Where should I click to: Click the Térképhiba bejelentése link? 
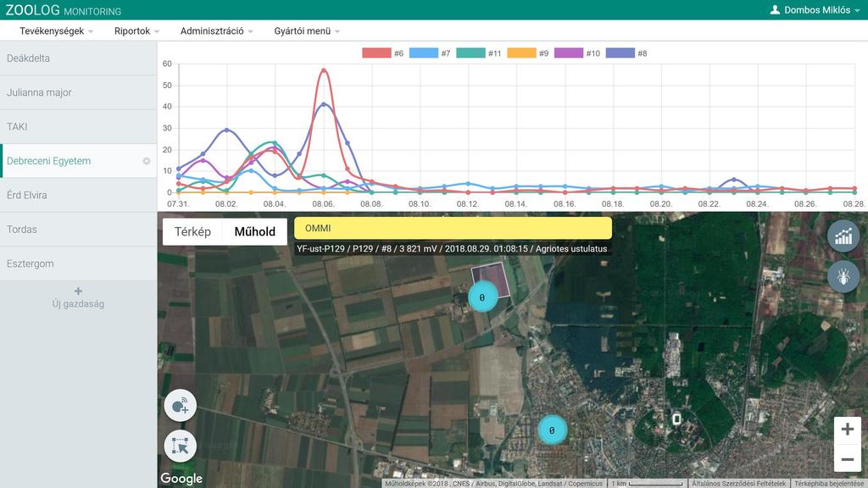(829, 484)
